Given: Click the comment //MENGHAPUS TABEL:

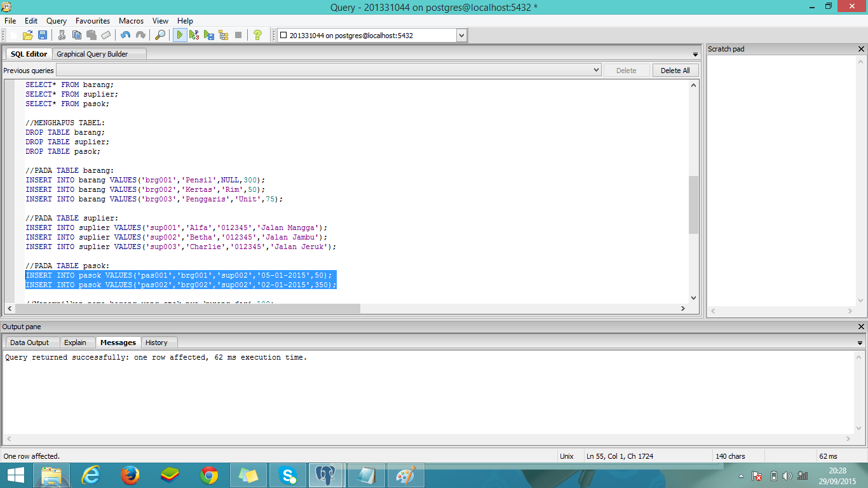Looking at the screenshot, I should tap(65, 123).
